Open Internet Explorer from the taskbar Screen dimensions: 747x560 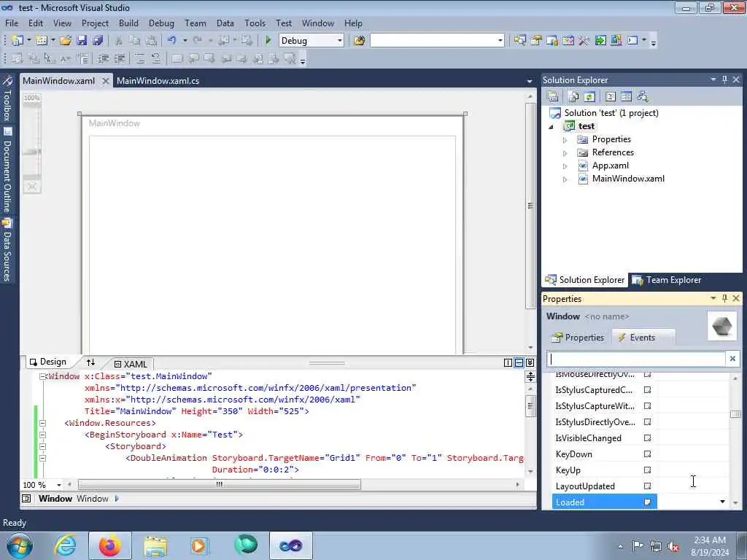(65, 545)
